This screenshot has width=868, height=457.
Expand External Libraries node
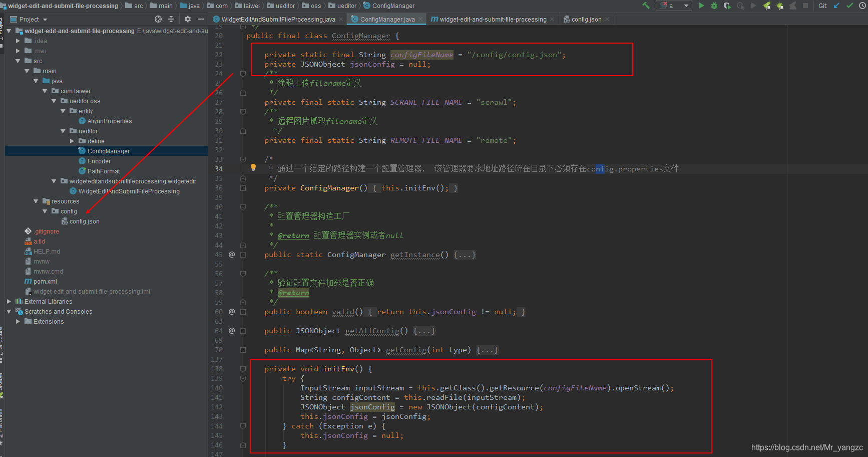(9, 301)
